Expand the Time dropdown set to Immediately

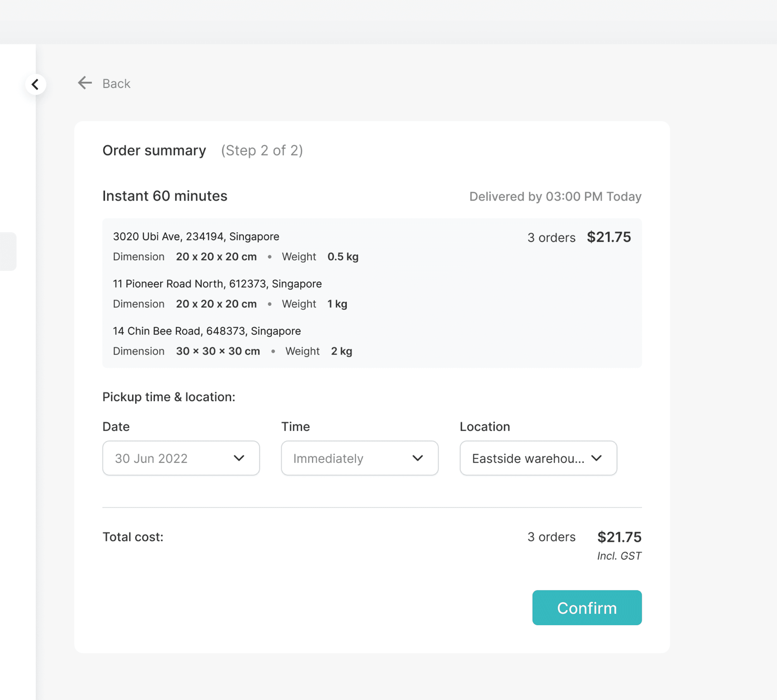click(x=359, y=458)
